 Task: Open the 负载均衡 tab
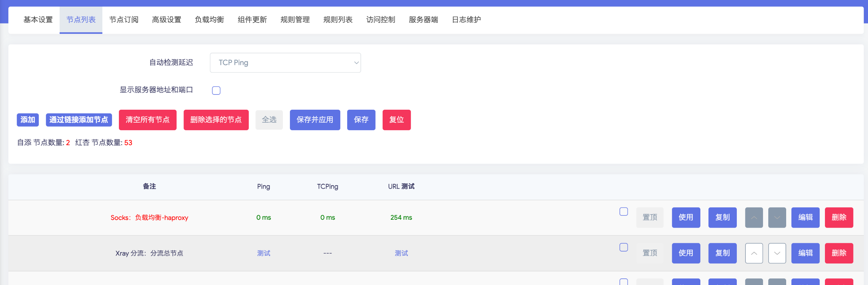tap(209, 20)
